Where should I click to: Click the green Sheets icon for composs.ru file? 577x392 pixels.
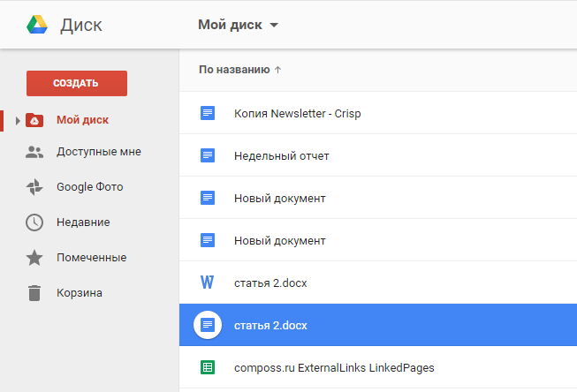coord(208,367)
